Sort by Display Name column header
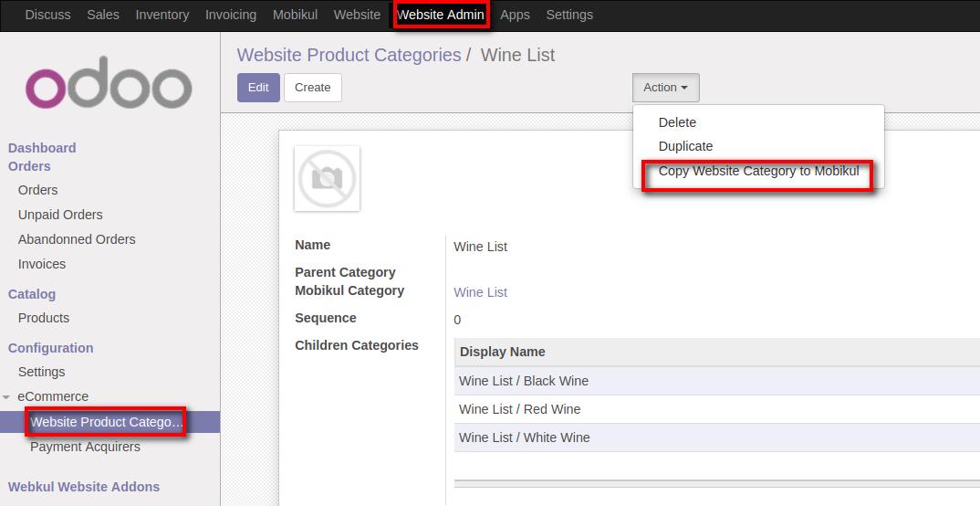The width and height of the screenshot is (980, 506). tap(502, 352)
